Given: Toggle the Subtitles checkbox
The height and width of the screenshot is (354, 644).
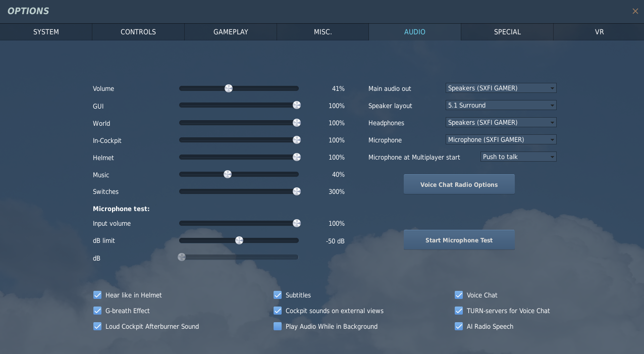Looking at the screenshot, I should [x=278, y=295].
